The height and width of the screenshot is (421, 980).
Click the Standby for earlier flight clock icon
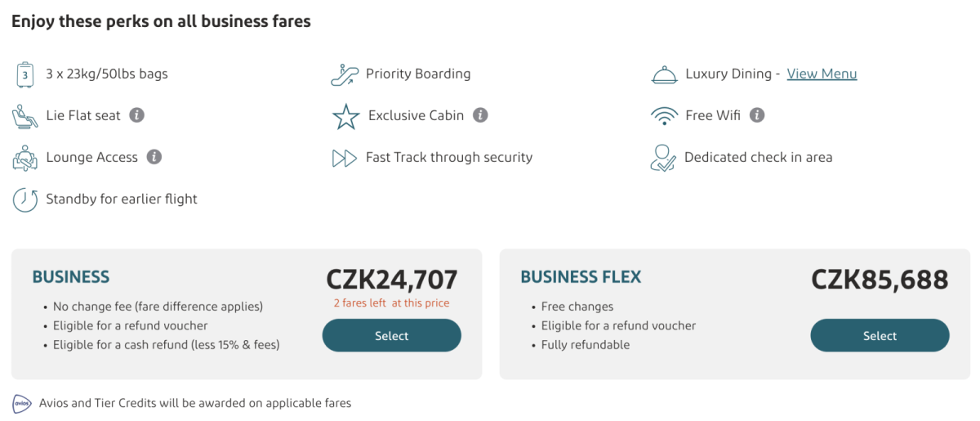tap(25, 199)
